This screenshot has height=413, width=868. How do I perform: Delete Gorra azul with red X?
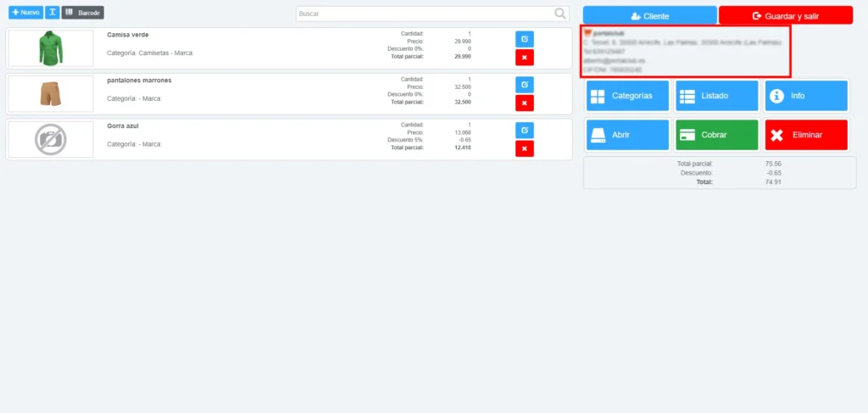524,148
